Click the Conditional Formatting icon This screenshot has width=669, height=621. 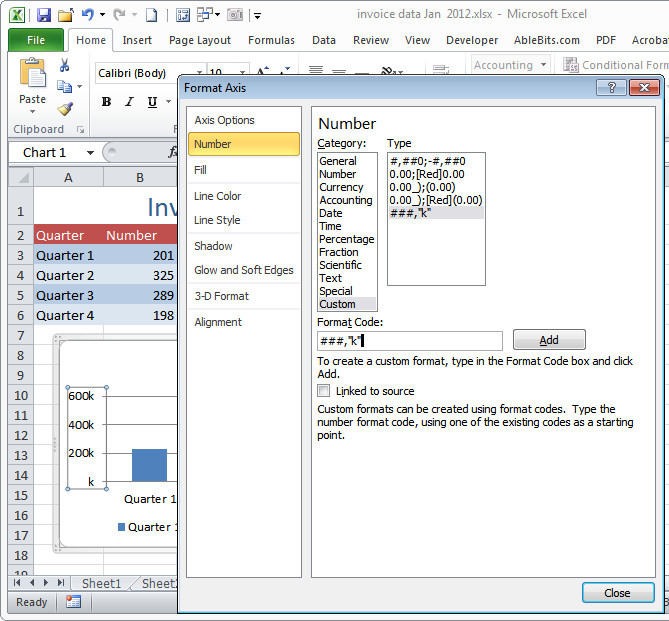570,65
